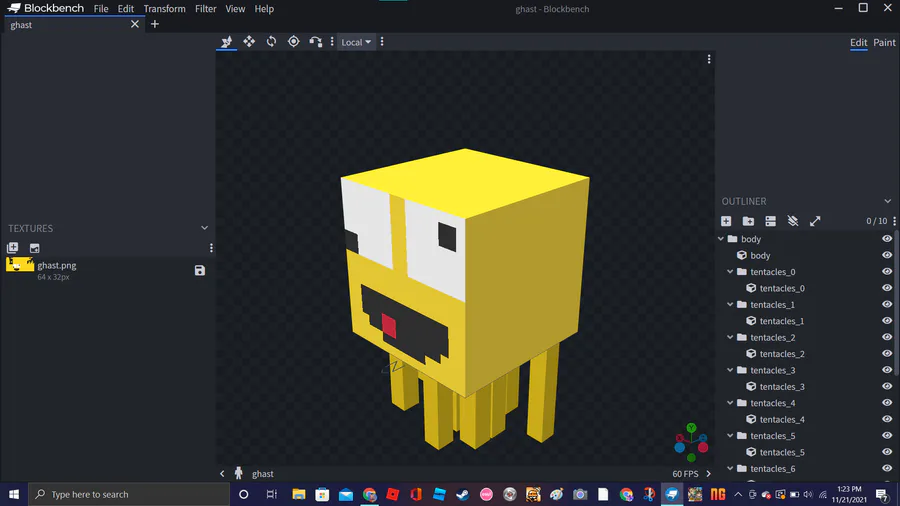
Task: Collapse the tentacles_0 group
Action: pyautogui.click(x=730, y=272)
